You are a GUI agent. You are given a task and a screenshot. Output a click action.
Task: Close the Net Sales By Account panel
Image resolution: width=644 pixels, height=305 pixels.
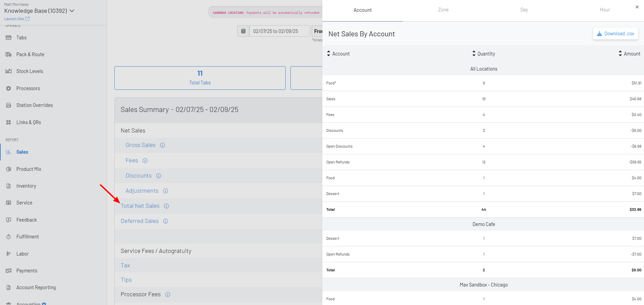coord(637,7)
